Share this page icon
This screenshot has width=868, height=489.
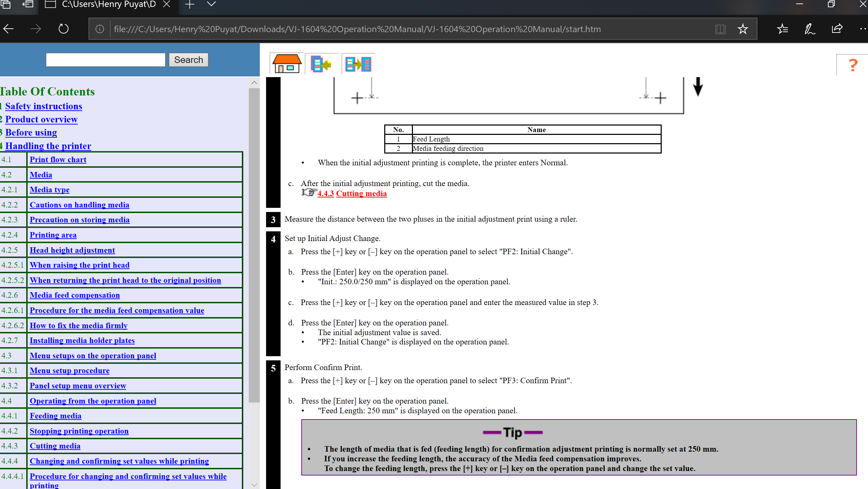[837, 29]
